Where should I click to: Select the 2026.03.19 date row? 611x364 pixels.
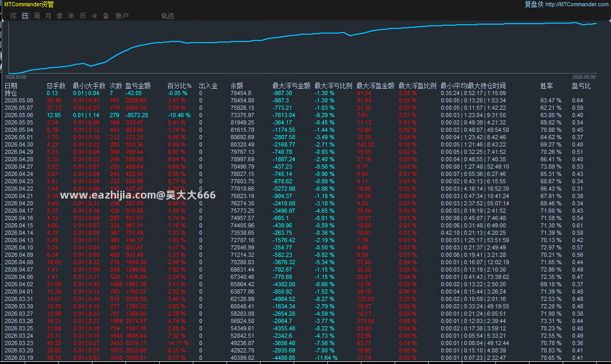19,358
